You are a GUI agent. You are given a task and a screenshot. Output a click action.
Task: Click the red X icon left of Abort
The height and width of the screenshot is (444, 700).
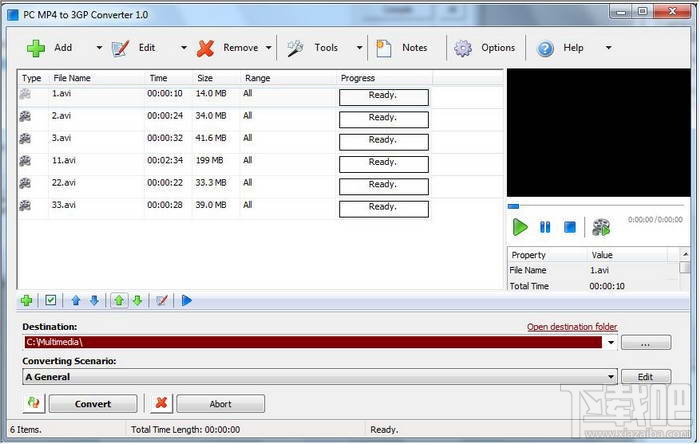(161, 403)
